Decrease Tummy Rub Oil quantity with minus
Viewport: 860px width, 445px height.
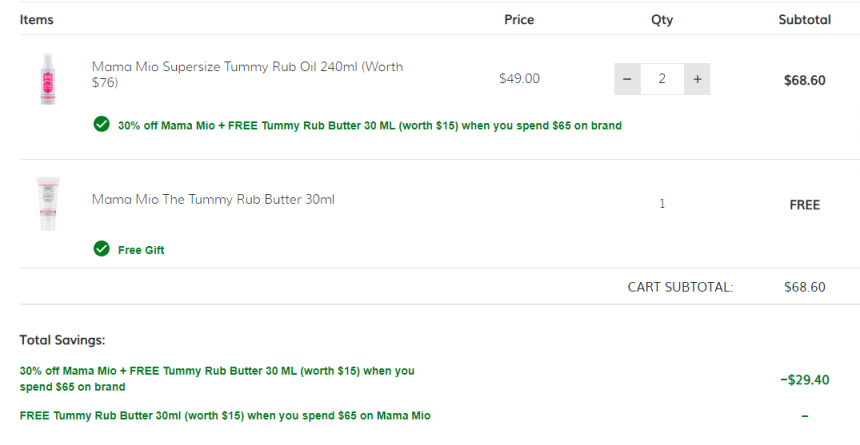(627, 79)
